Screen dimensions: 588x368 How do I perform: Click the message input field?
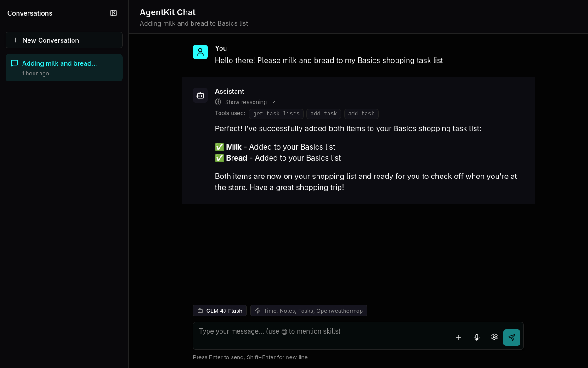(322, 331)
